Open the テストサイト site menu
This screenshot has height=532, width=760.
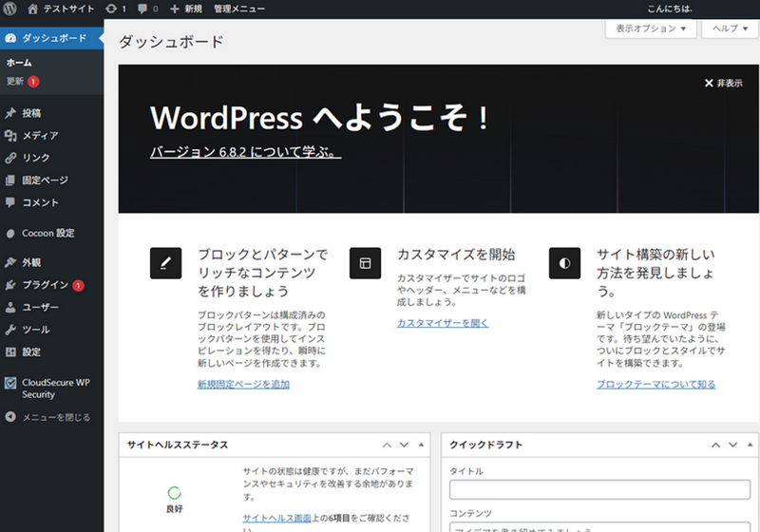point(61,9)
